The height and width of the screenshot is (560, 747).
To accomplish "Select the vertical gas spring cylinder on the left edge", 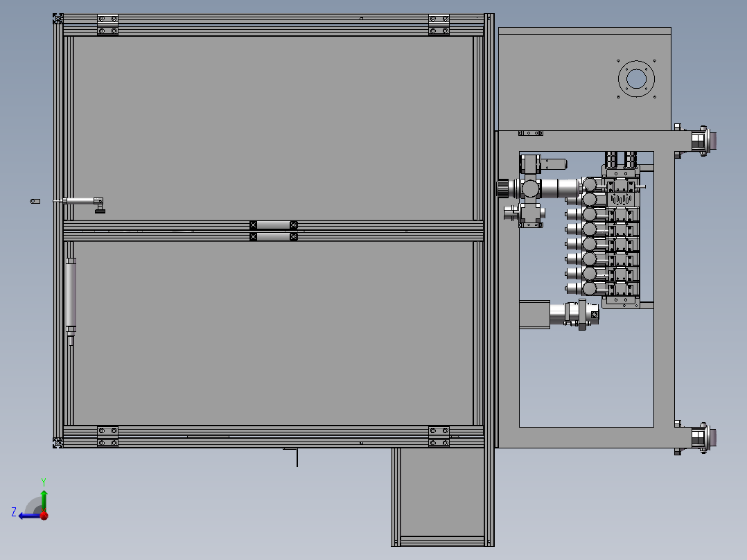I will coord(71,301).
